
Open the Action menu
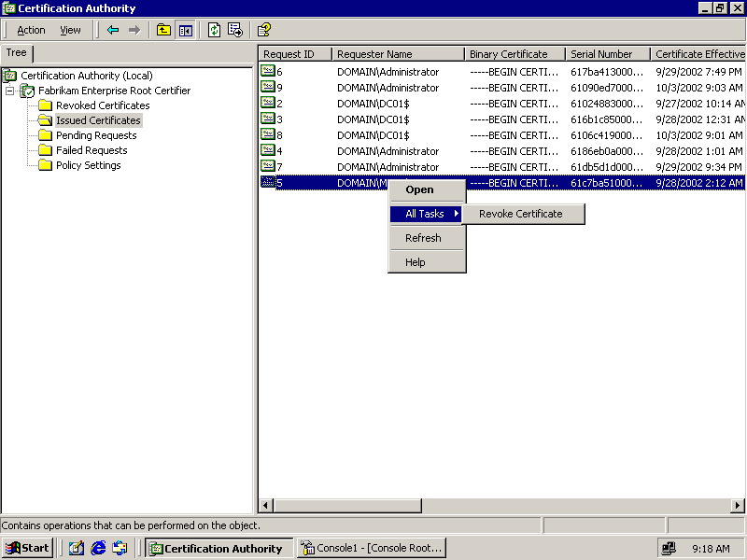[31, 30]
